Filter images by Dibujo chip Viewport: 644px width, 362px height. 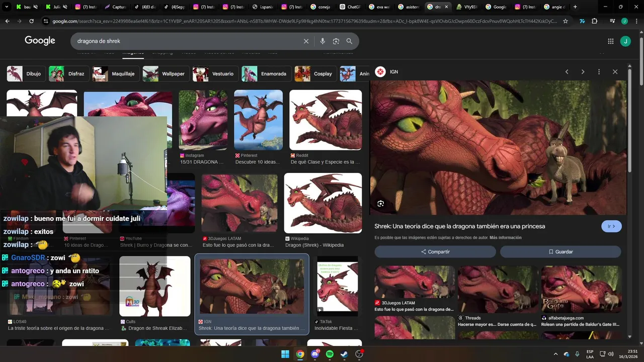tap(25, 74)
